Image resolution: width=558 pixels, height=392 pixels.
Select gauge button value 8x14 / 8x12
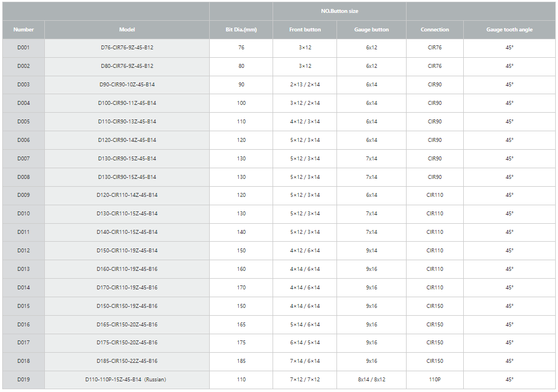[371, 380]
